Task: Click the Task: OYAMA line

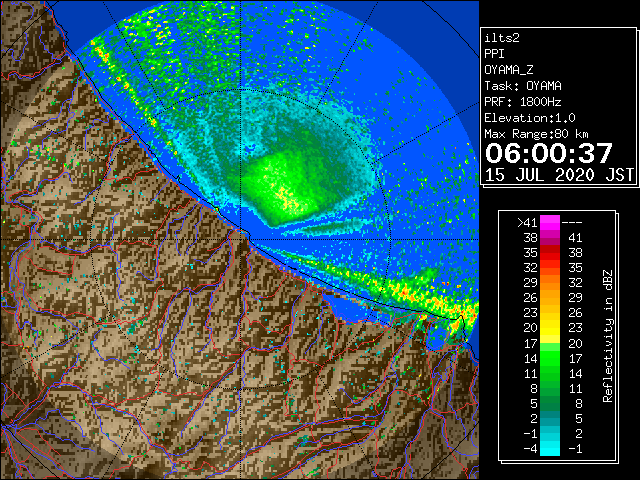Action: (x=523, y=86)
